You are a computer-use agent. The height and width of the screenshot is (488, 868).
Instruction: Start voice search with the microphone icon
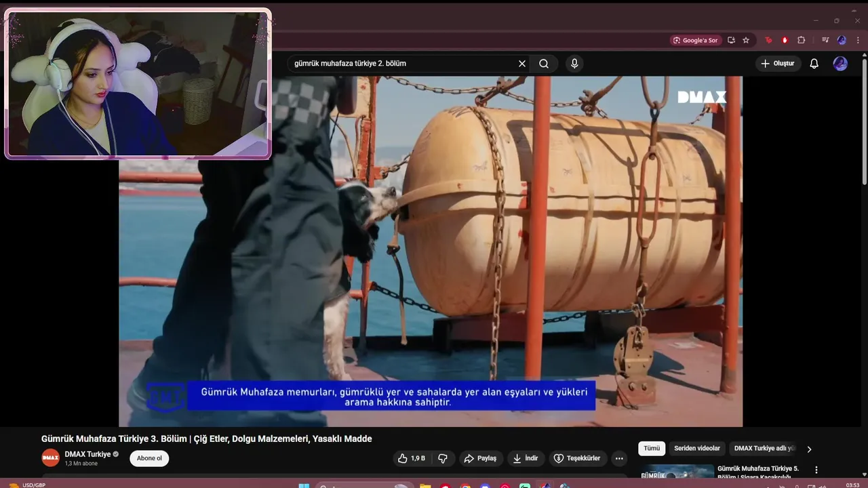[574, 64]
